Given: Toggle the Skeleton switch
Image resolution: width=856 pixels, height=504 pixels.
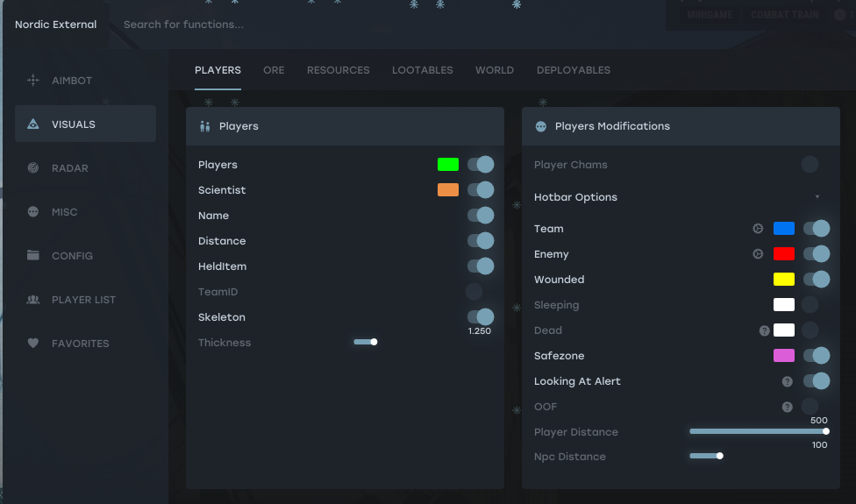Looking at the screenshot, I should pyautogui.click(x=481, y=317).
